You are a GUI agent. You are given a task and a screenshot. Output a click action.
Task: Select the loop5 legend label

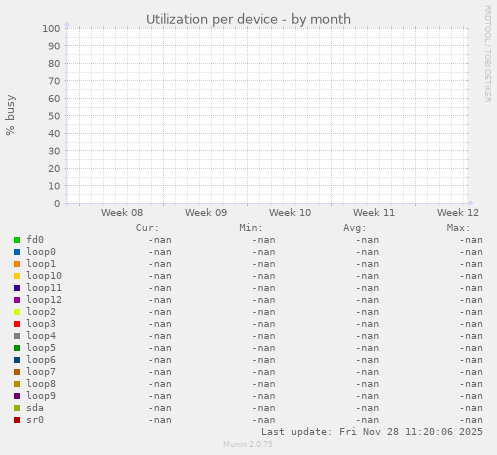[41, 348]
